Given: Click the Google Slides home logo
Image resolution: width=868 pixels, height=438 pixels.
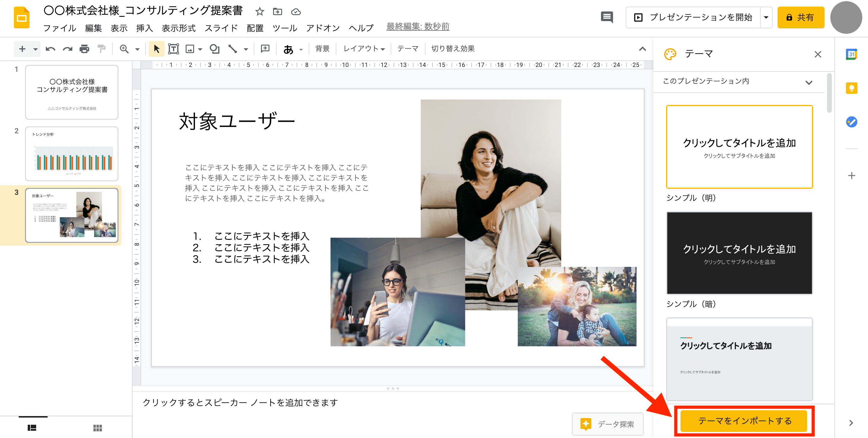Looking at the screenshot, I should click(22, 17).
